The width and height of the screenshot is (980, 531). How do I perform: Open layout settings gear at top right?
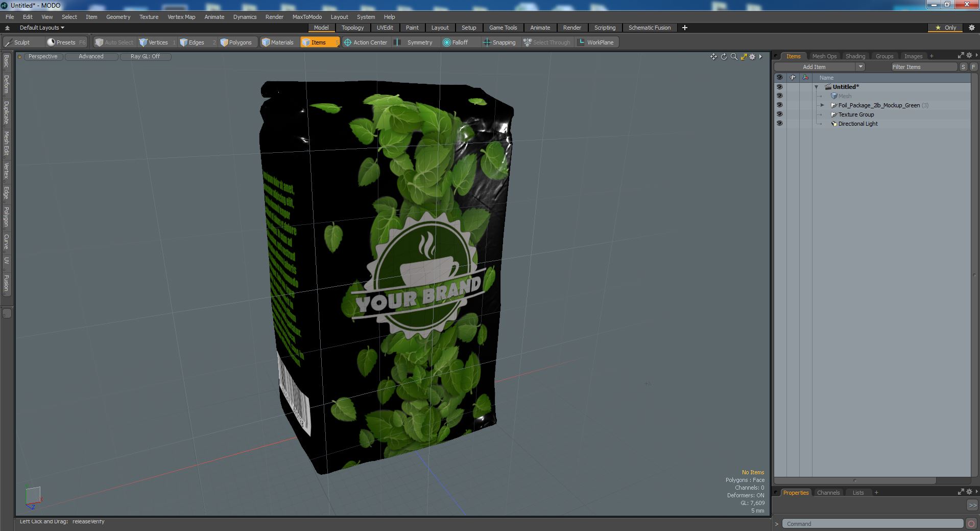pos(971,28)
